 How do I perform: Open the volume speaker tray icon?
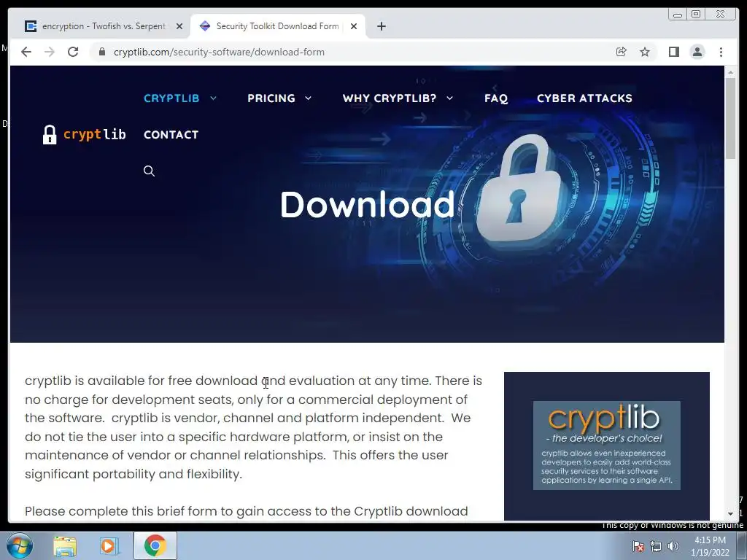pos(673,546)
